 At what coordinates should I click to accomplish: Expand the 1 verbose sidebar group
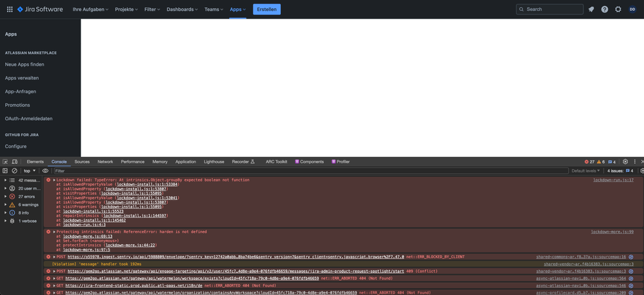5,221
